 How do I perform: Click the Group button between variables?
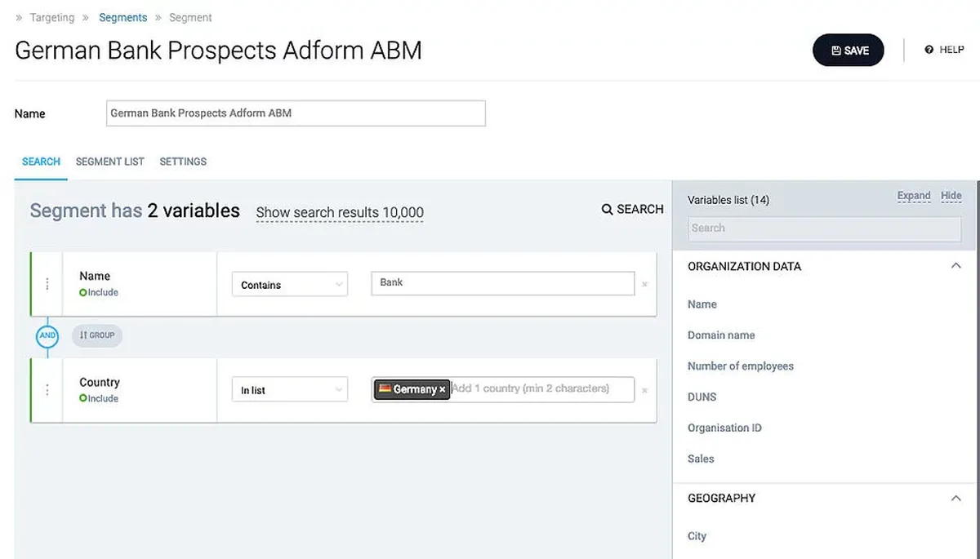click(97, 335)
